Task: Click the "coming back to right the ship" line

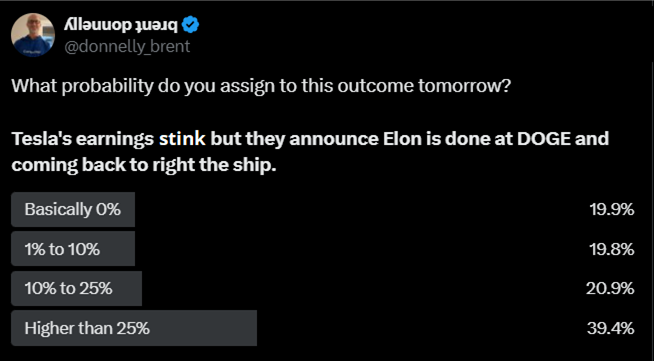Action: [144, 166]
